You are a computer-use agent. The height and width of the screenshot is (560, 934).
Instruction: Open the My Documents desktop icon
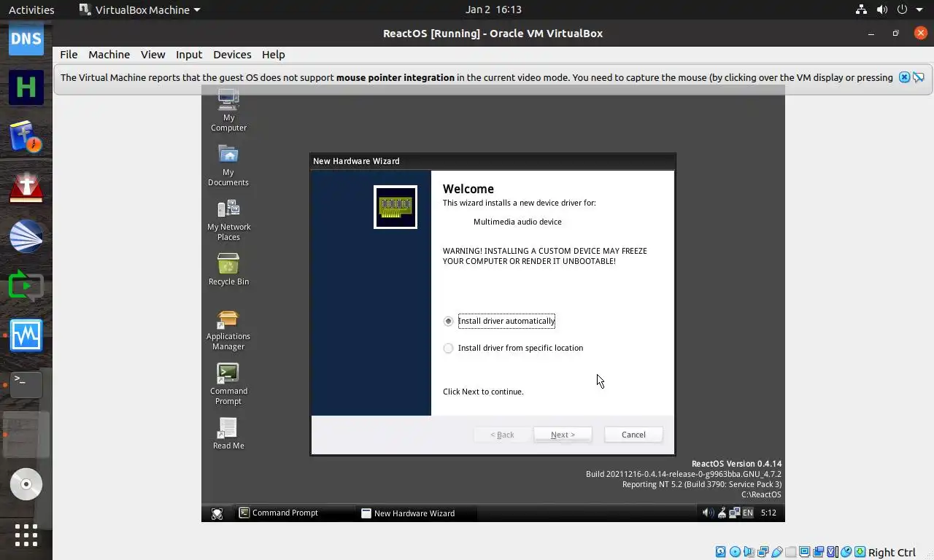pos(228,165)
